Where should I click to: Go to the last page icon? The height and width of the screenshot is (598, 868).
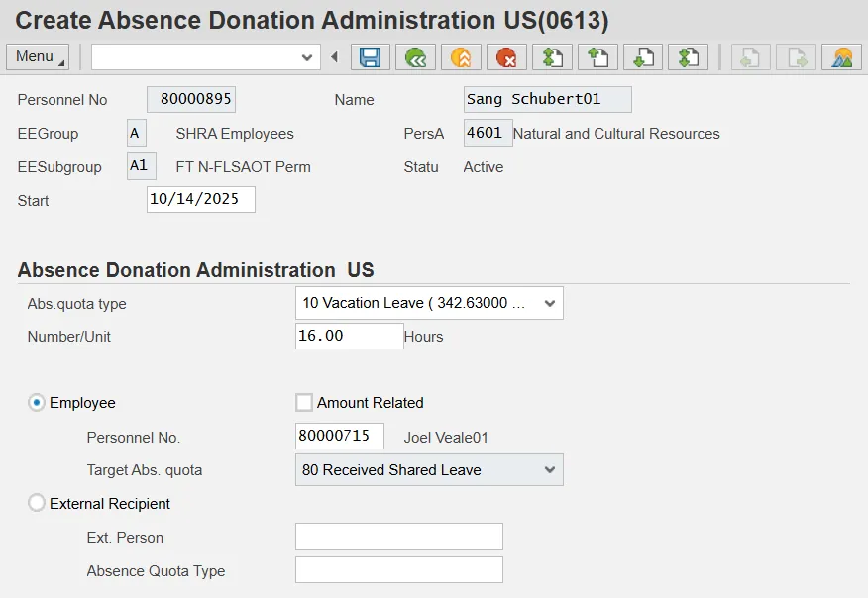689,57
